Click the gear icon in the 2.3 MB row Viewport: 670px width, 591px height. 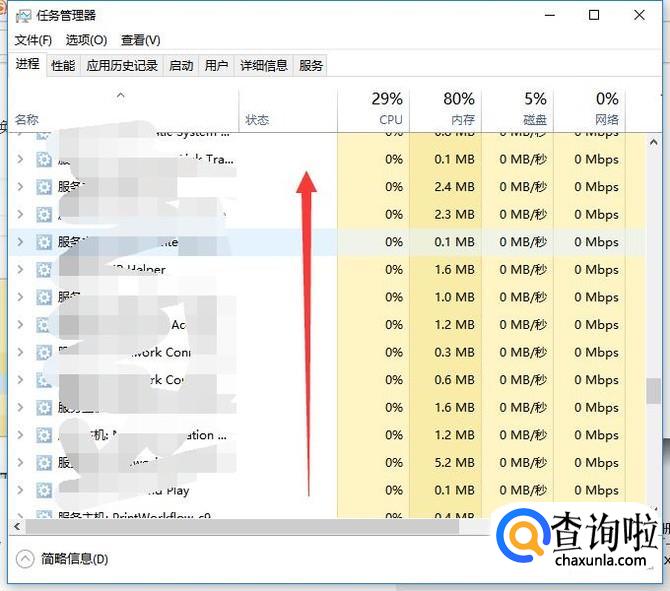(44, 215)
